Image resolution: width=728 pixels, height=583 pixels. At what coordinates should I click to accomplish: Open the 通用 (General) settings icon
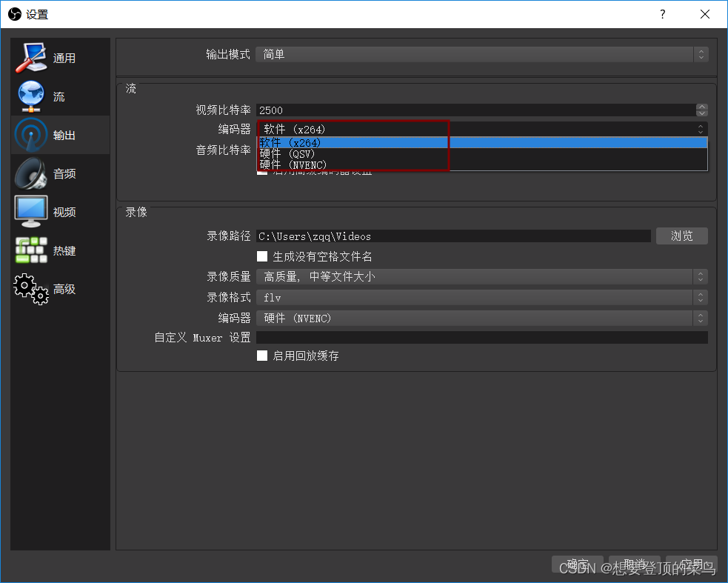point(31,58)
